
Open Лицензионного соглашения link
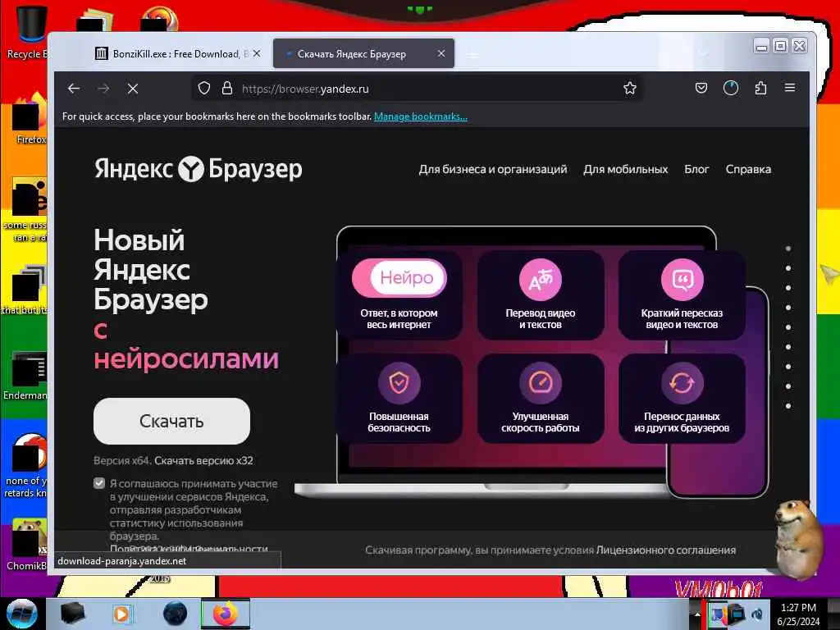[x=666, y=550]
